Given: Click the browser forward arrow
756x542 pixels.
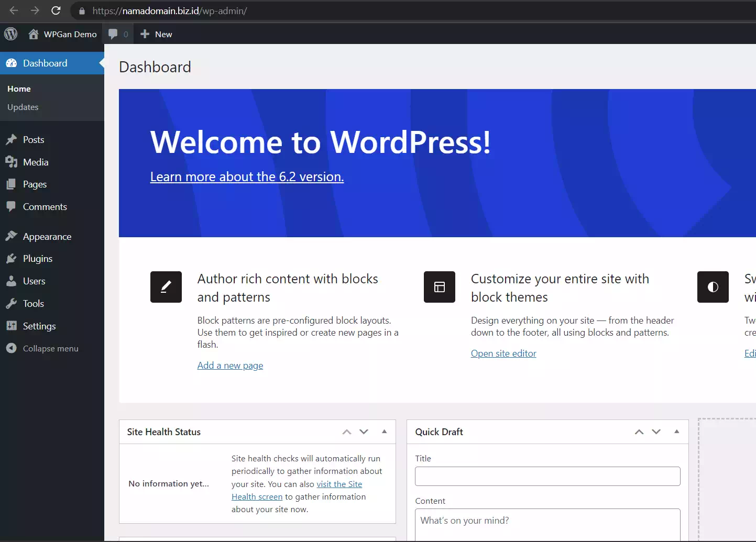Looking at the screenshot, I should (35, 10).
